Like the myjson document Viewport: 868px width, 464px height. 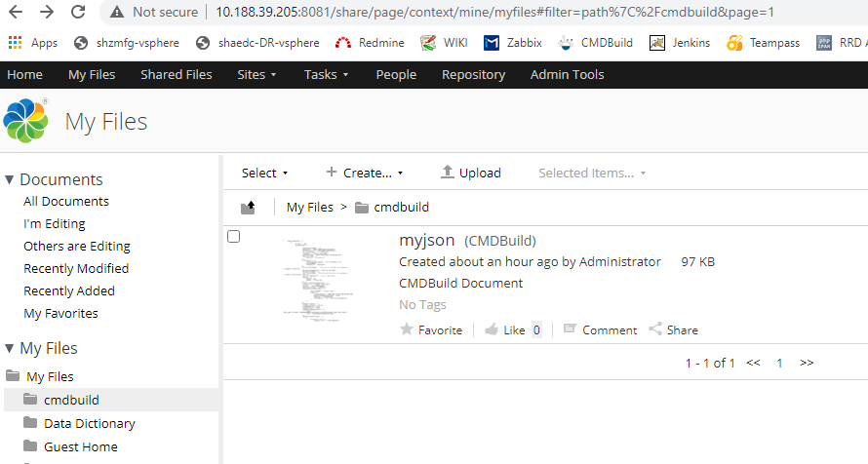[x=505, y=330]
